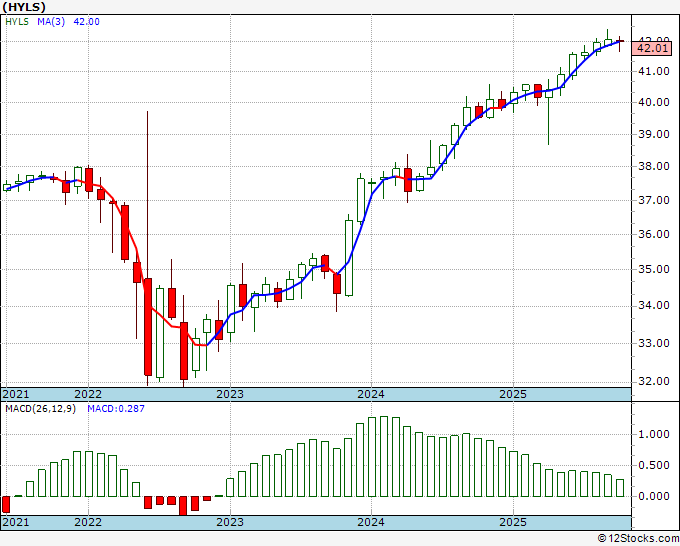Screen dimensions: 680x546
Task: Click the (HYLS) chart title
Action: tap(24, 7)
